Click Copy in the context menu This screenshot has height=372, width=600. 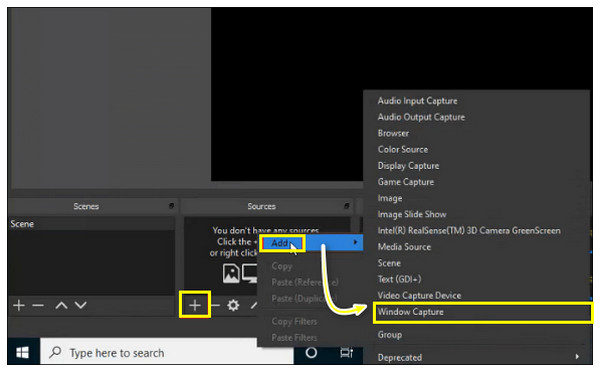click(x=282, y=266)
